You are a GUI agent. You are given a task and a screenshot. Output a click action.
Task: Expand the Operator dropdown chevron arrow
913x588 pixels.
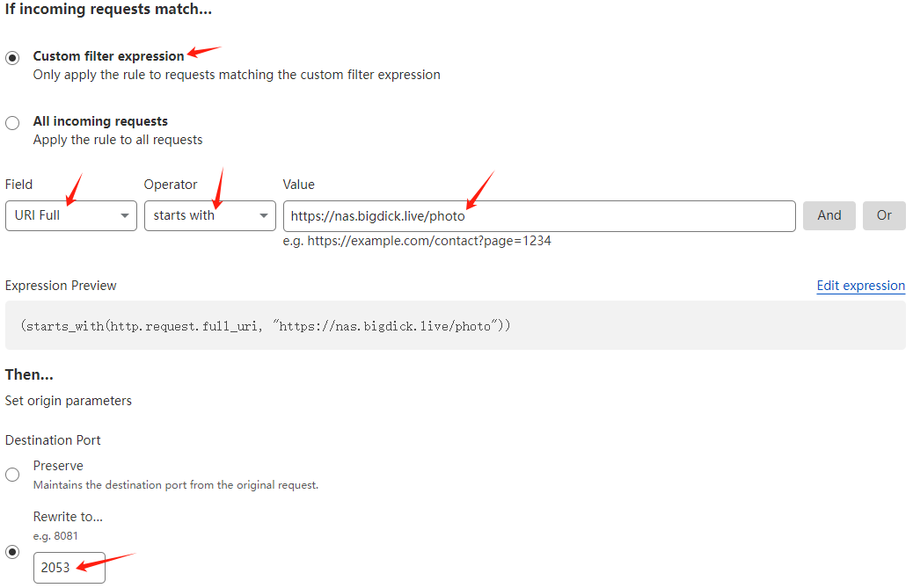click(263, 215)
